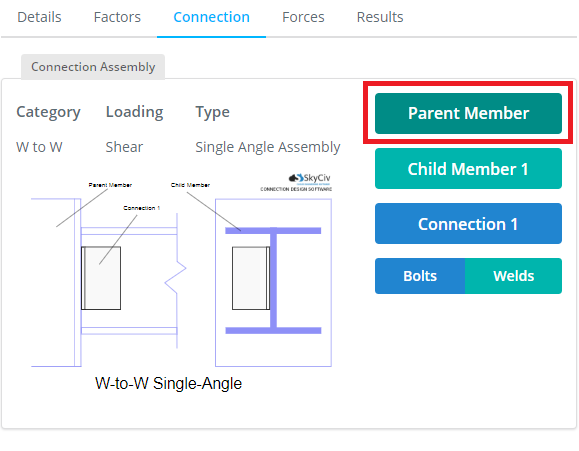Image resolution: width=579 pixels, height=451 pixels.
Task: Click the Connection 1 button
Action: click(x=468, y=223)
